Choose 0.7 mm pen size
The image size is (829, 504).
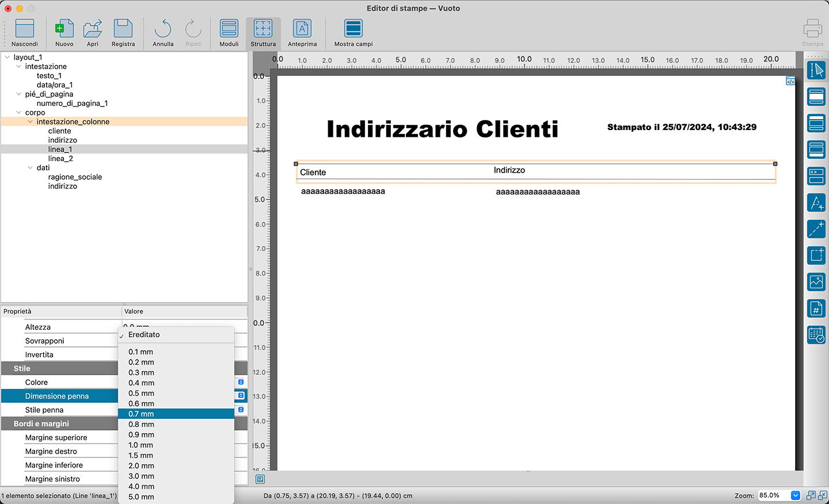141,414
